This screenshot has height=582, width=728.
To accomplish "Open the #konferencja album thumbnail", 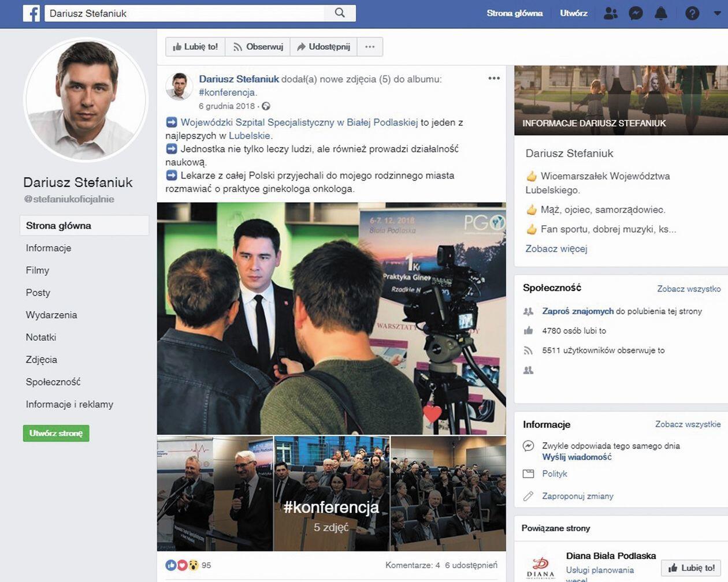I will (332, 494).
